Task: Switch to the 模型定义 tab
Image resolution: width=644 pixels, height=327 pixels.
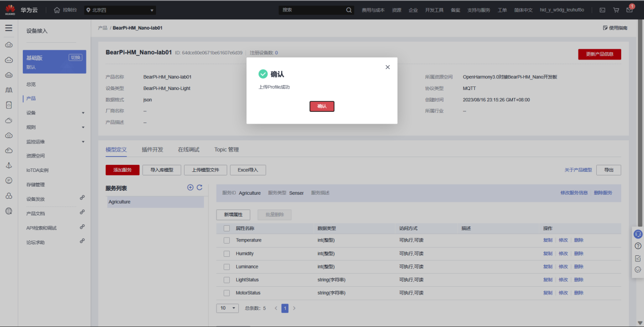Action: 116,150
